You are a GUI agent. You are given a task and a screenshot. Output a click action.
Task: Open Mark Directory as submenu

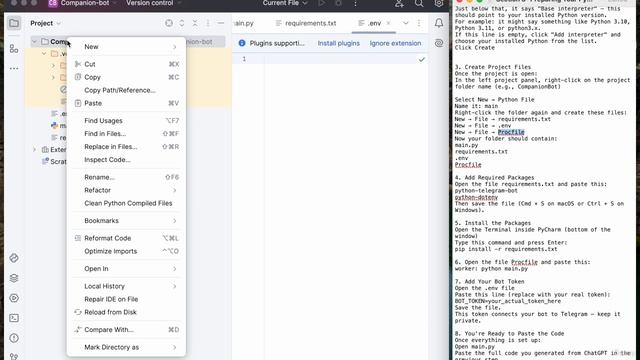[x=126, y=347]
